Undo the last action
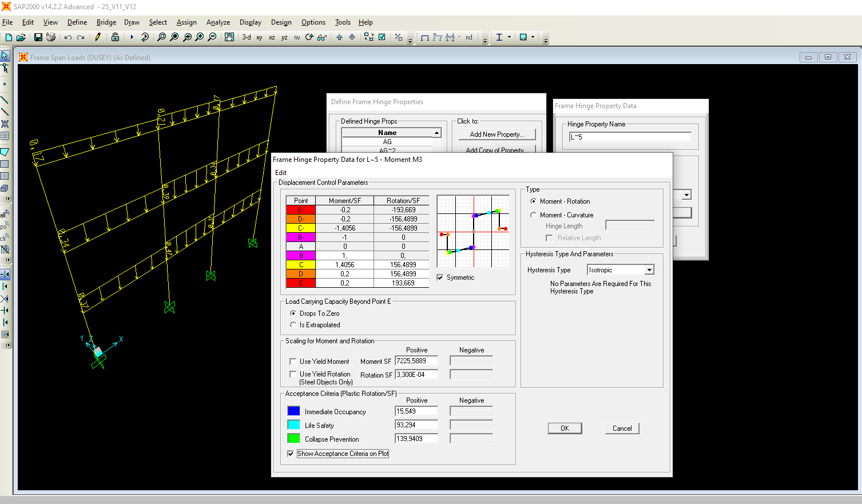 pyautogui.click(x=68, y=37)
